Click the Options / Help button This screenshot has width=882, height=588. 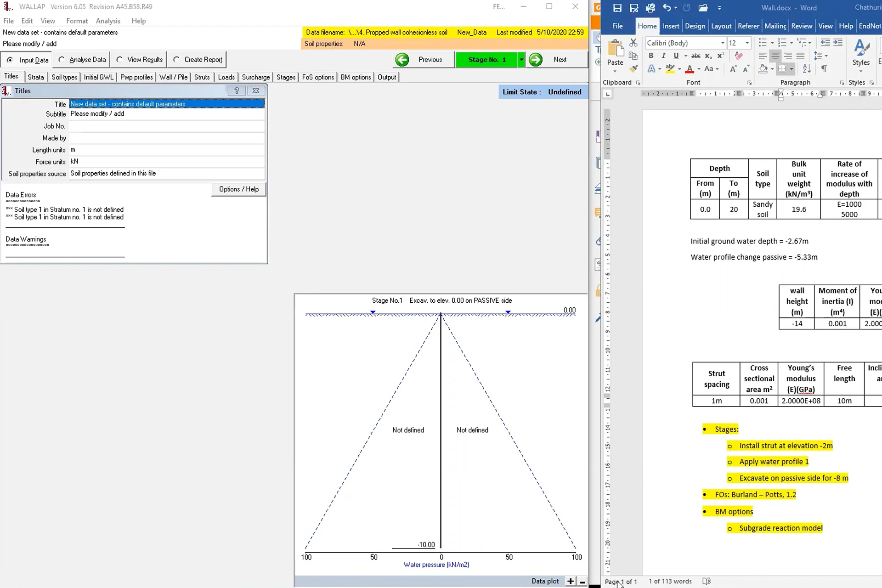[238, 189]
